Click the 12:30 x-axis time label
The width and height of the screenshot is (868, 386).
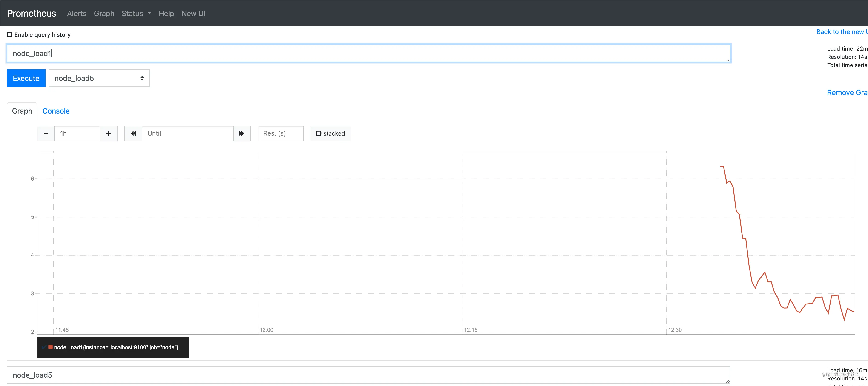tap(675, 330)
